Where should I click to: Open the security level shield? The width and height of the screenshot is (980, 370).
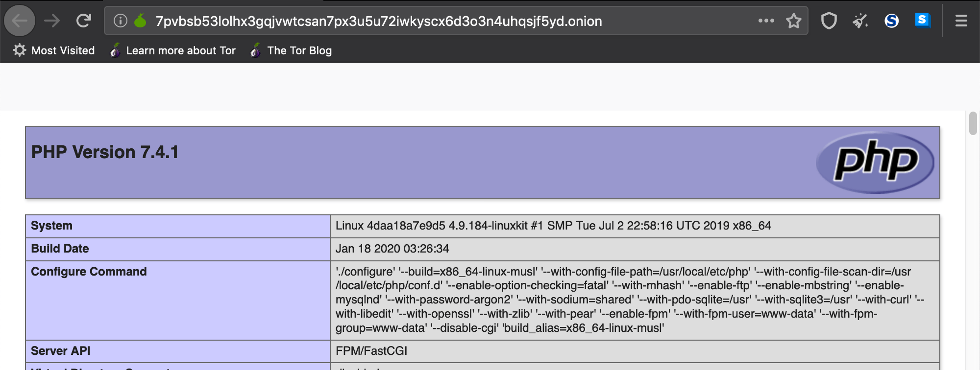coord(829,21)
